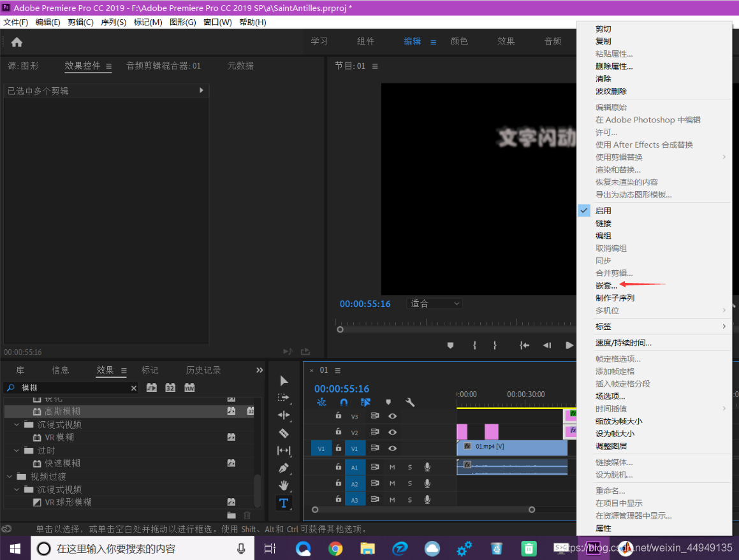Select the Type (T) tool
This screenshot has width=739, height=560.
(x=284, y=503)
